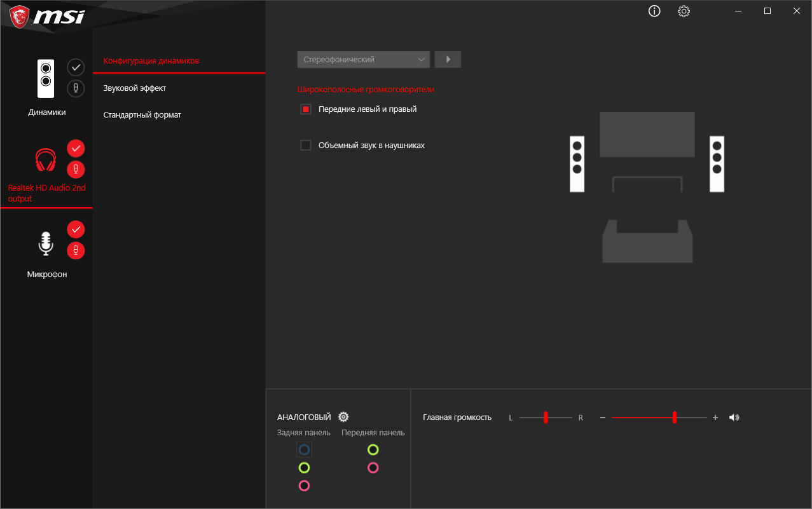Viewport: 812px width, 509px height.
Task: Click the main volume slider handle
Action: [x=674, y=417]
